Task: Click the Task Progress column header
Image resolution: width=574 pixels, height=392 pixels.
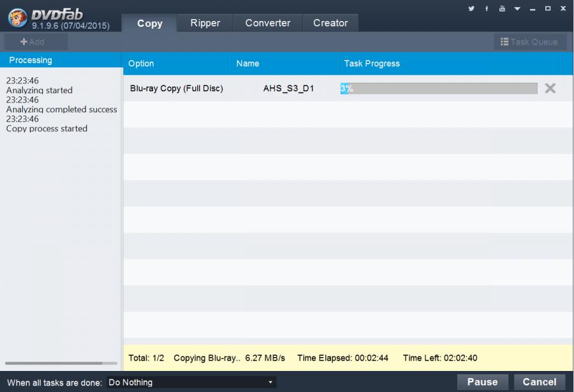Action: tap(450, 64)
